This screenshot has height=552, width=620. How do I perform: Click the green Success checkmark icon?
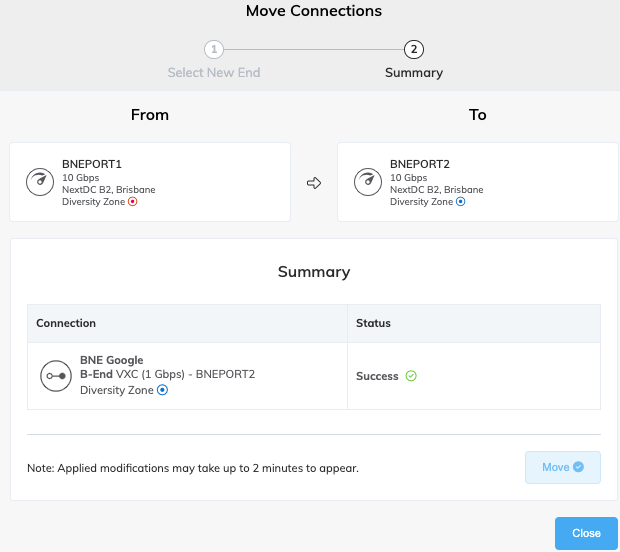[x=411, y=376]
